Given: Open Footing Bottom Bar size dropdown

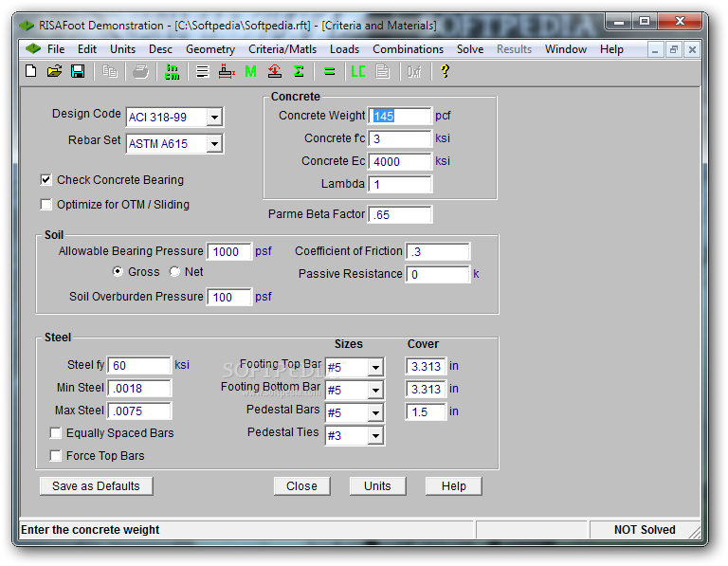Looking at the screenshot, I should coord(375,390).
